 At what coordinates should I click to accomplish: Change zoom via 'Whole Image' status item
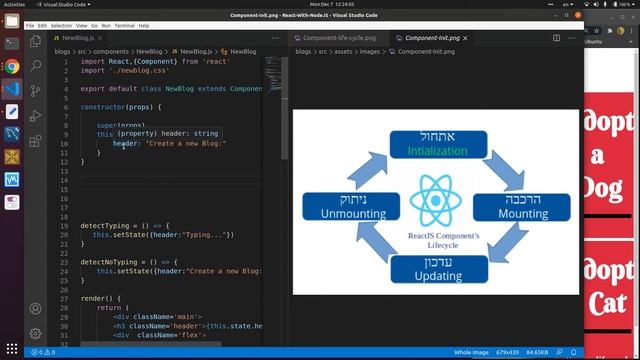[471, 352]
